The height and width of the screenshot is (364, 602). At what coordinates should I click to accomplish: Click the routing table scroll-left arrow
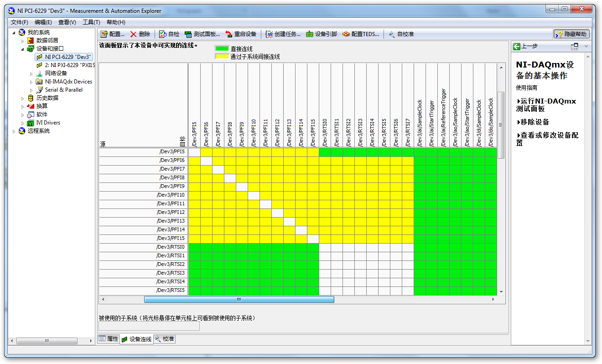[103, 300]
